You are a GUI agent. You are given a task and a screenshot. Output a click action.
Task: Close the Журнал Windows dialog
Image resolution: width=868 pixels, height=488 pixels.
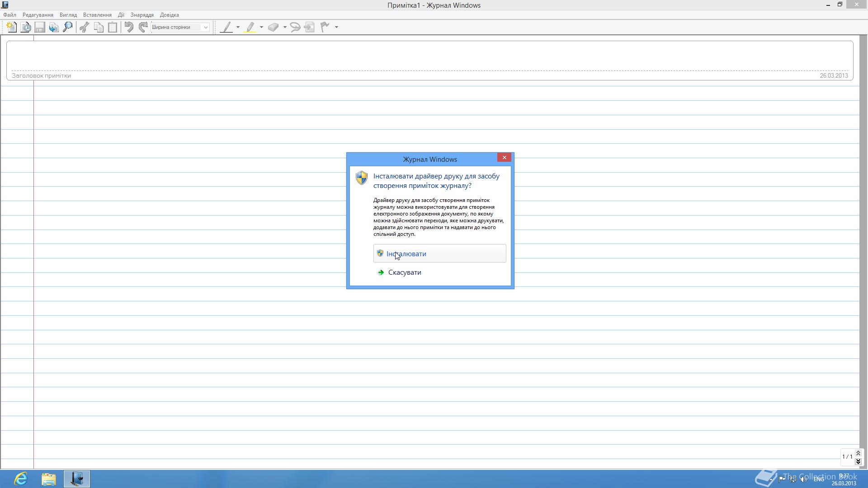click(504, 157)
